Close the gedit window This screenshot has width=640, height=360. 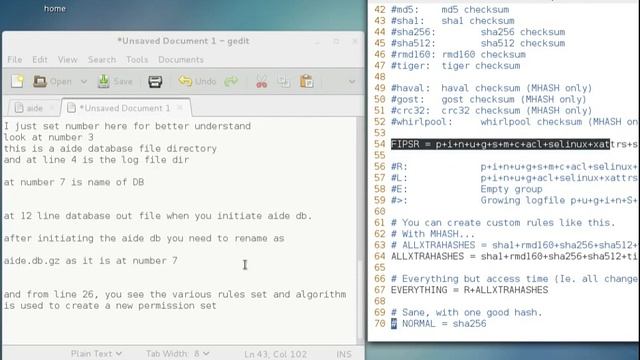[x=355, y=41]
